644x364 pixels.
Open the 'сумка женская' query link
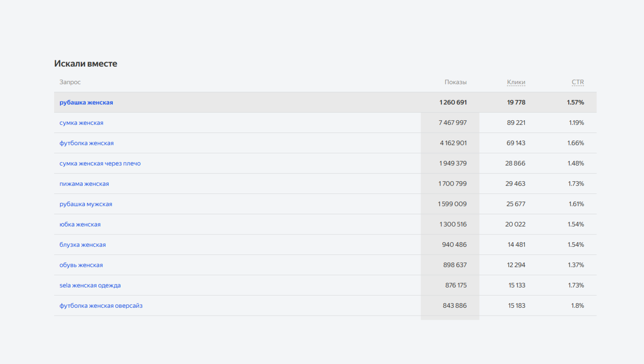tap(81, 123)
